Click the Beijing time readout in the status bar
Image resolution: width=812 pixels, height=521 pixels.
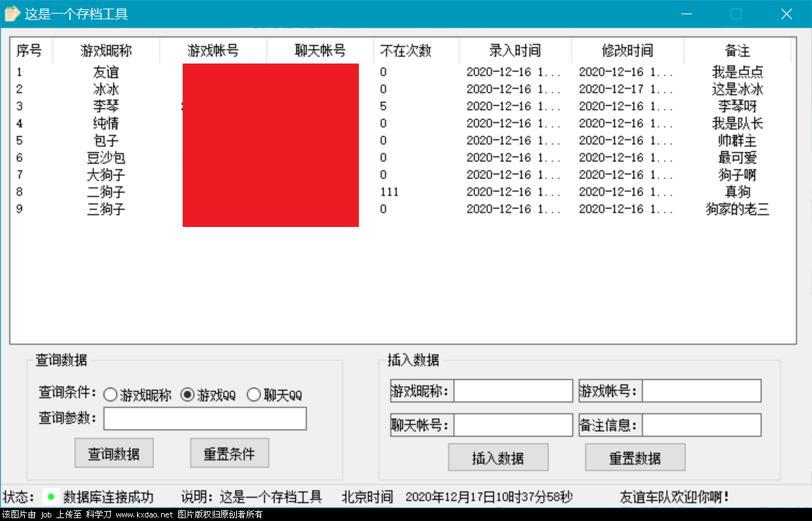tap(489, 497)
